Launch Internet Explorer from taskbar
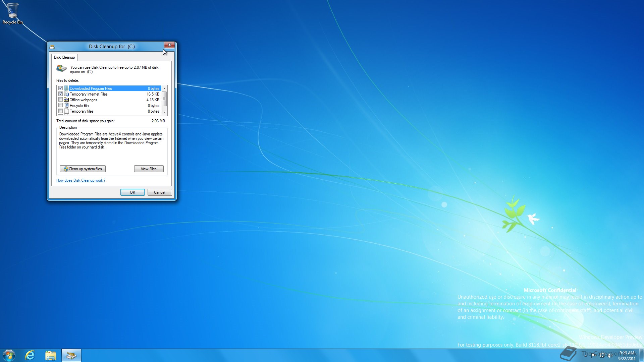Image resolution: width=644 pixels, height=362 pixels. pos(30,355)
